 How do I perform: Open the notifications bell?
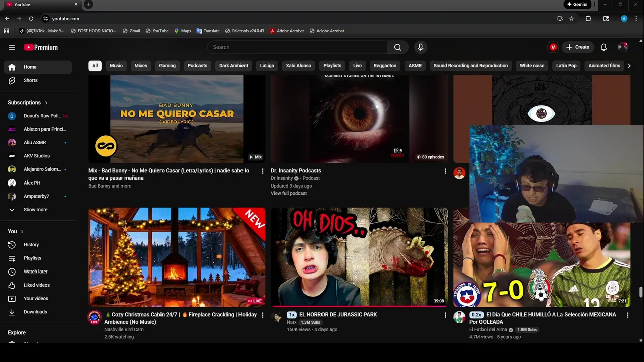(604, 47)
